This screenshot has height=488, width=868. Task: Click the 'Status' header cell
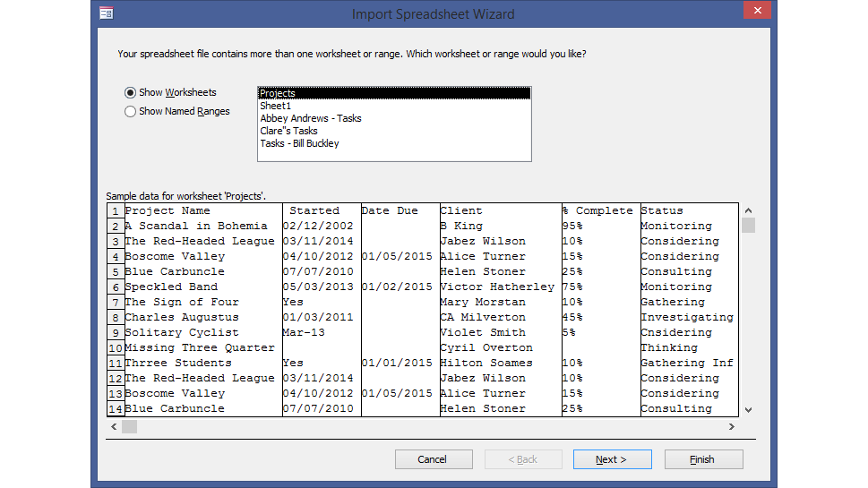pos(689,210)
